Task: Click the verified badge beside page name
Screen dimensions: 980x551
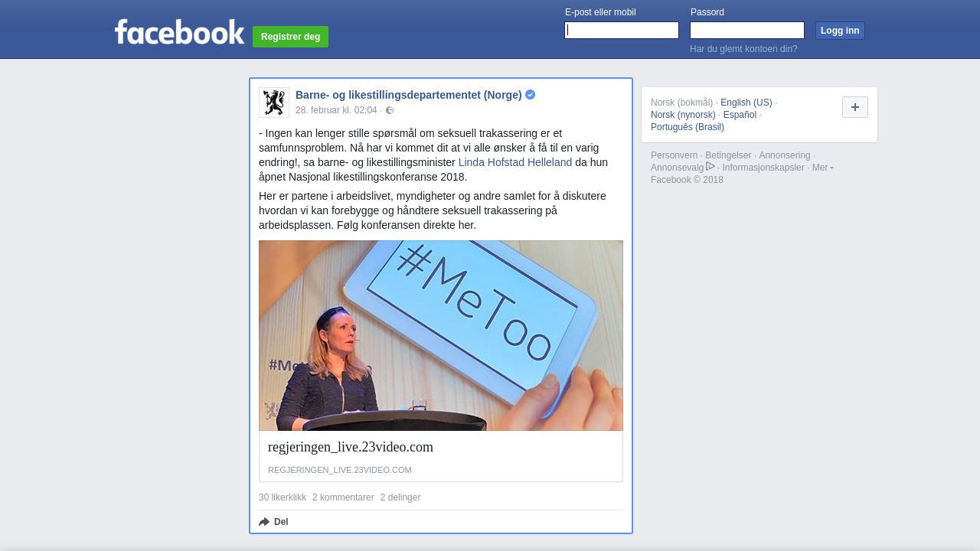Action: pyautogui.click(x=530, y=95)
